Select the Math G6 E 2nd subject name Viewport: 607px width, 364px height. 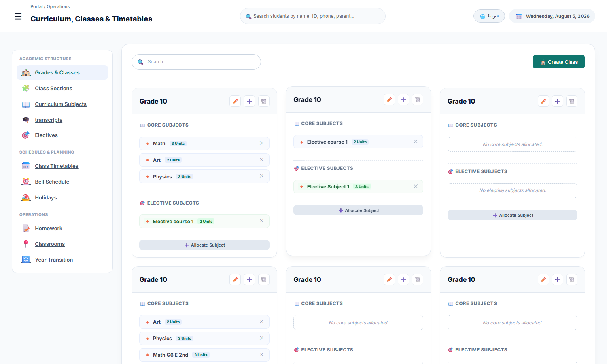click(170, 355)
